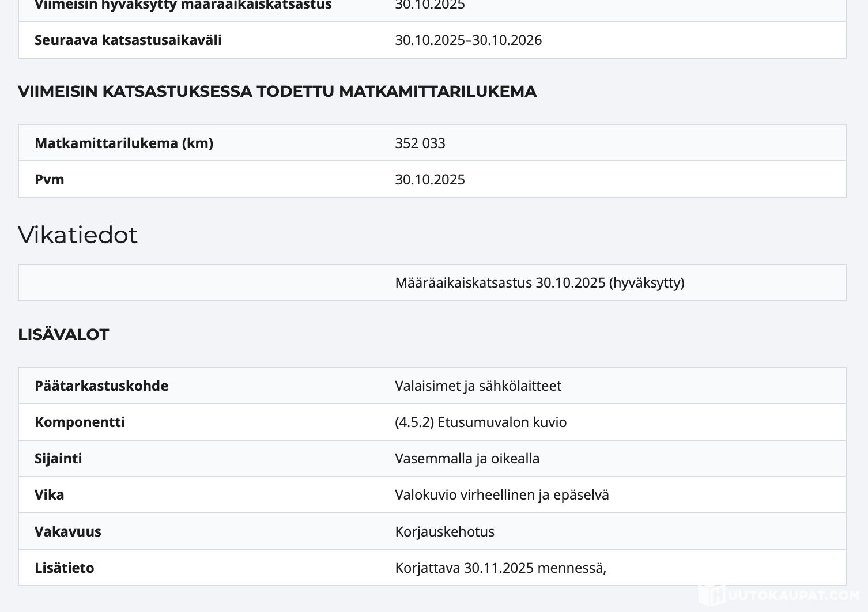Click the Vikatiedot section heading
The image size is (868, 612).
pyautogui.click(x=78, y=235)
